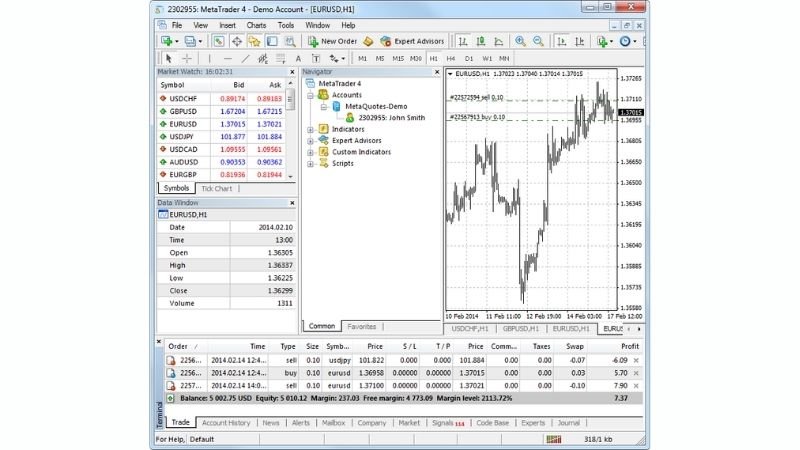The width and height of the screenshot is (800, 450).
Task: Open the dropdown arrow beside Periods clock
Action: click(x=635, y=41)
